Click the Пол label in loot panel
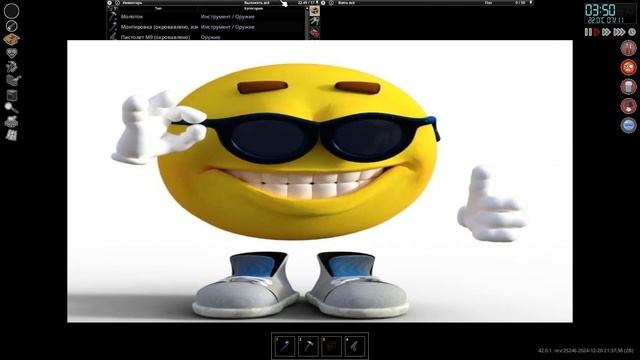 (x=489, y=3)
